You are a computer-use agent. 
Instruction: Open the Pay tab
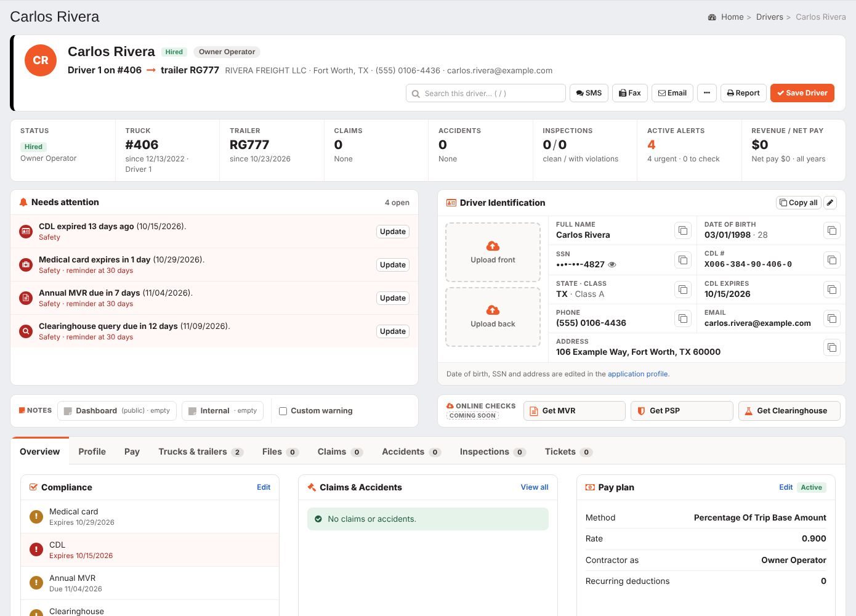(x=132, y=452)
